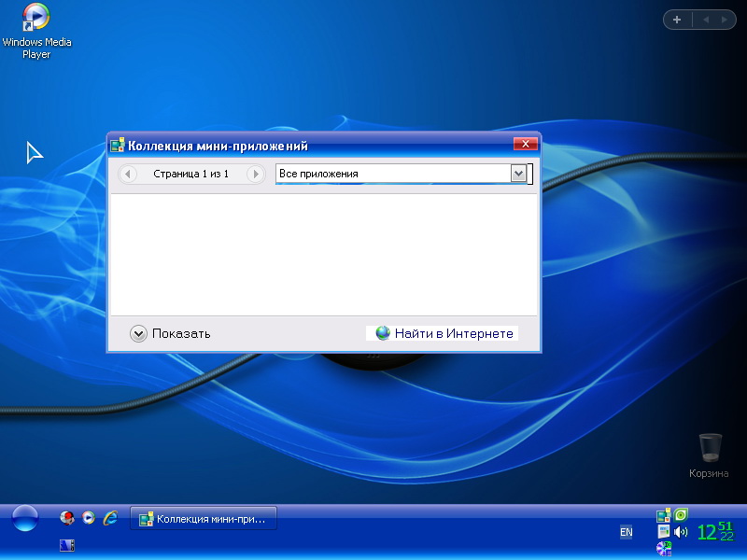747x560 pixels.
Task: Go to the next gadget page
Action: 255,174
